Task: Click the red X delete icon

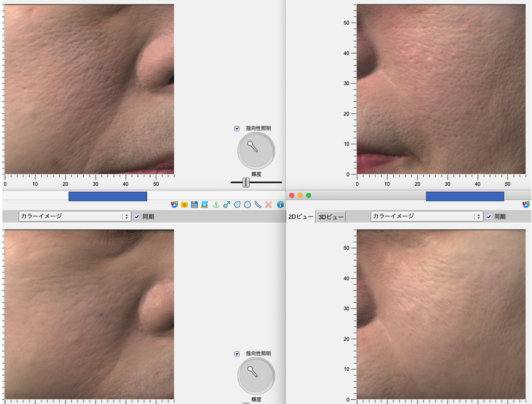Action: click(269, 205)
